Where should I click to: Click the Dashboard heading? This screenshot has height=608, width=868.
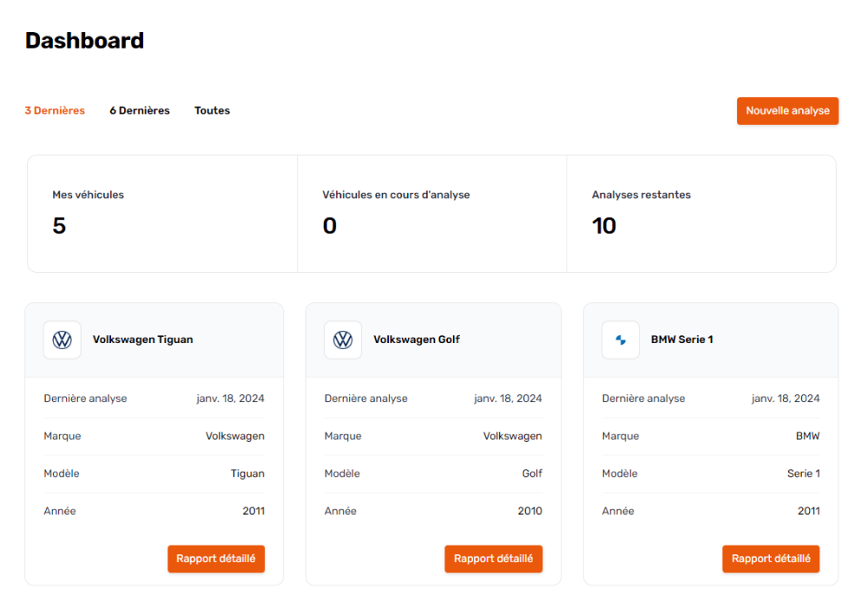click(x=85, y=41)
